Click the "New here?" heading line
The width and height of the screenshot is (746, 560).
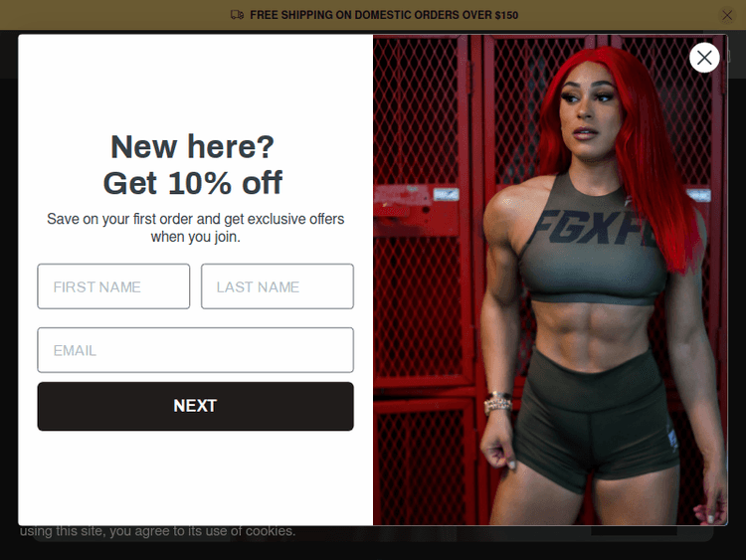point(193,146)
